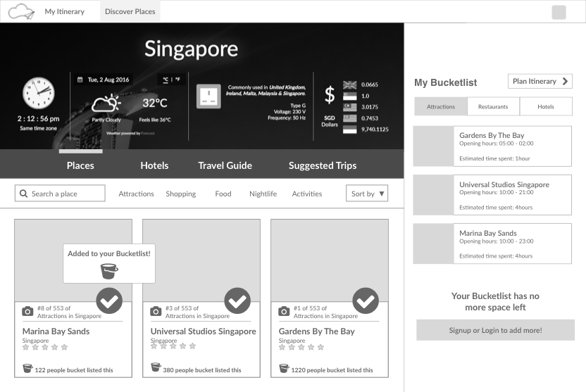Open the user avatar menu in top bar
586x392 pixels.
point(559,12)
